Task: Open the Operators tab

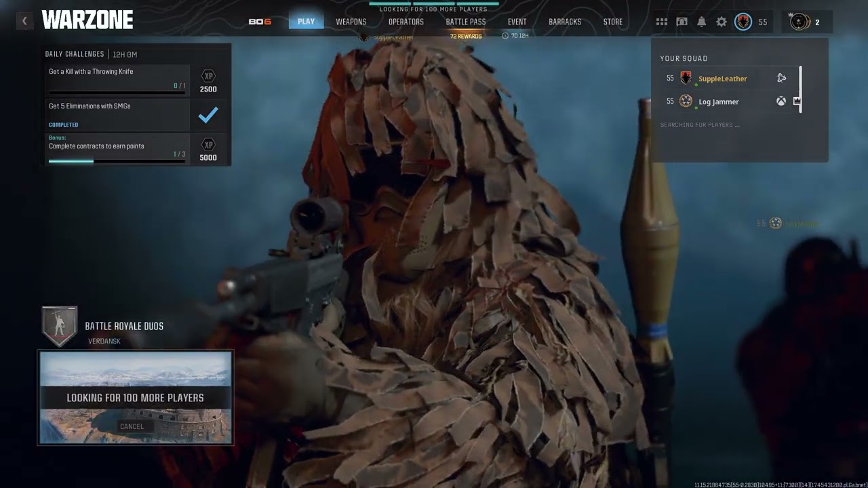Action: [x=406, y=22]
